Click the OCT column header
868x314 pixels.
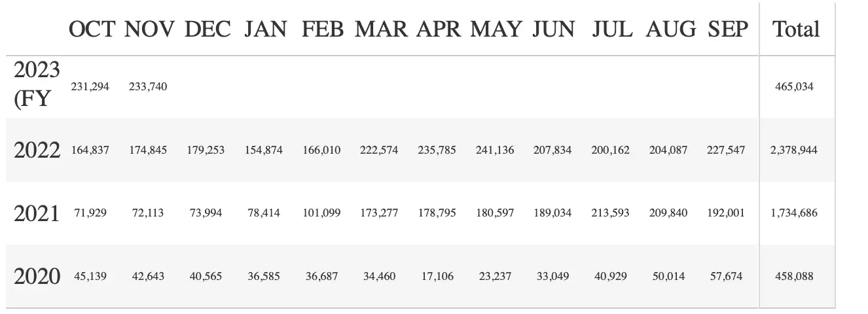pyautogui.click(x=92, y=29)
